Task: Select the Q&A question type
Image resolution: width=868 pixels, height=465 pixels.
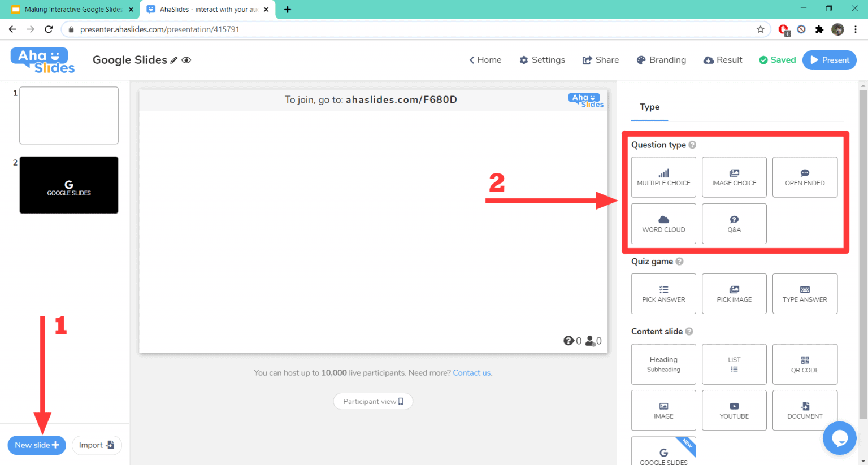Action: tap(734, 224)
